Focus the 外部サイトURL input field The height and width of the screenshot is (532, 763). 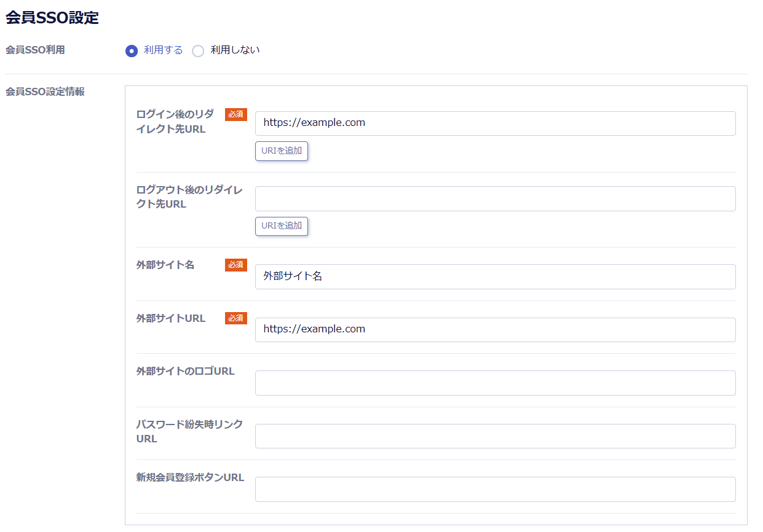(x=495, y=330)
